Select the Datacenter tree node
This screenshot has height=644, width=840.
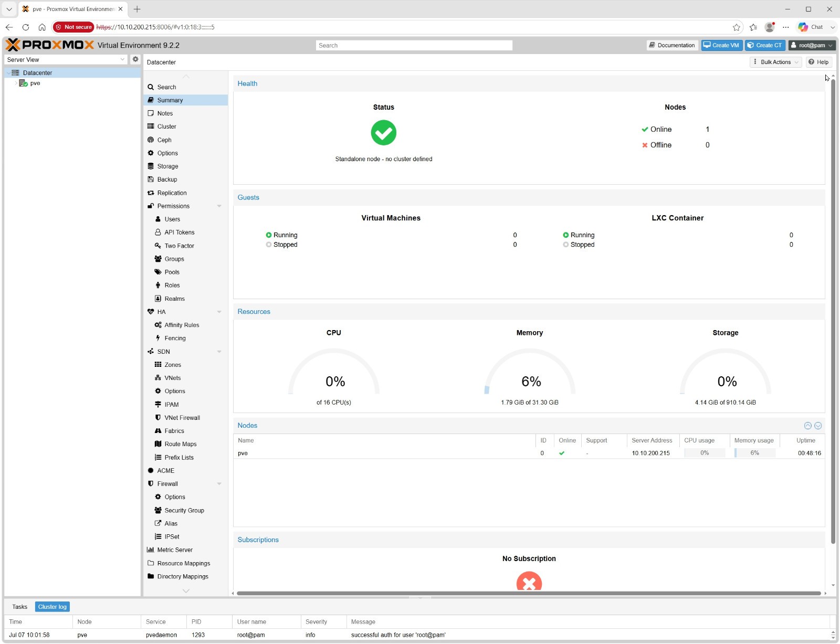[72, 73]
